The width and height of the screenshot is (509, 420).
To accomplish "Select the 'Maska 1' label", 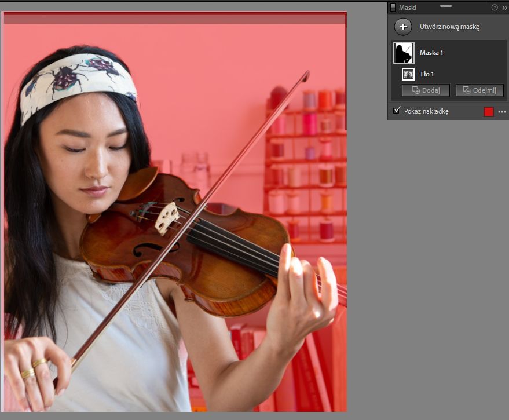I will [431, 53].
